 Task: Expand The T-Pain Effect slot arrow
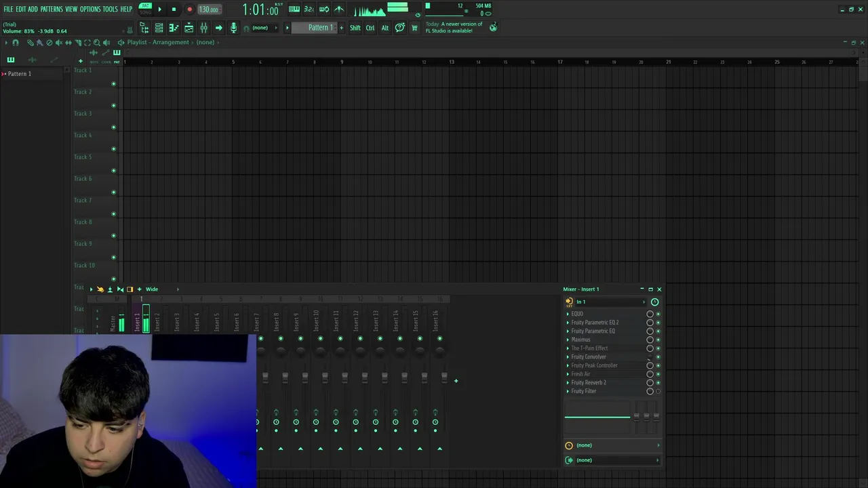(x=568, y=348)
